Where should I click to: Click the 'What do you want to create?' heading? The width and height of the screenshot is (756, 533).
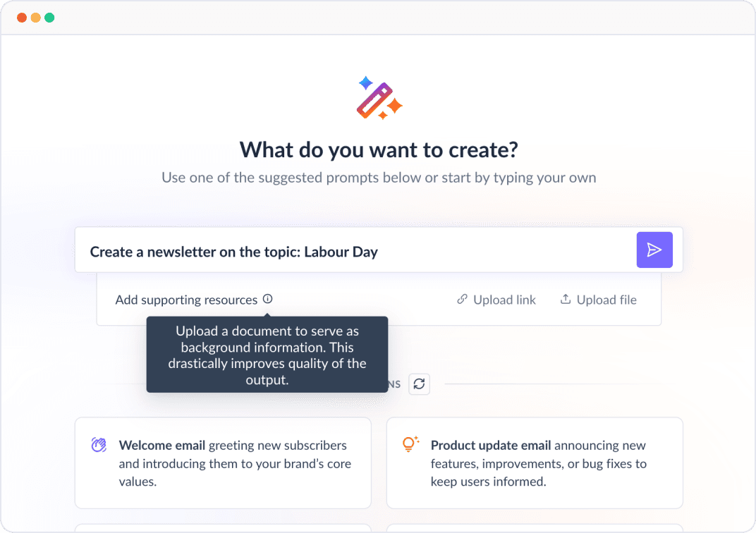pyautogui.click(x=379, y=149)
